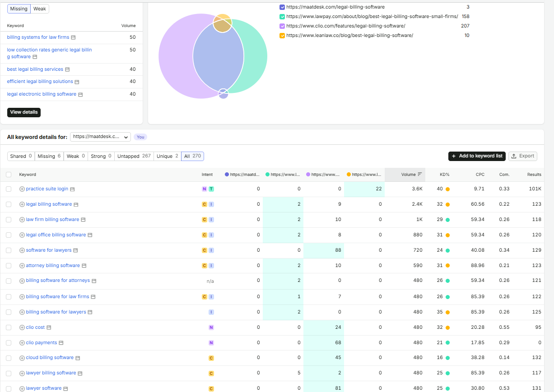Click plus icon beside 'software for lawyers'

(22, 250)
